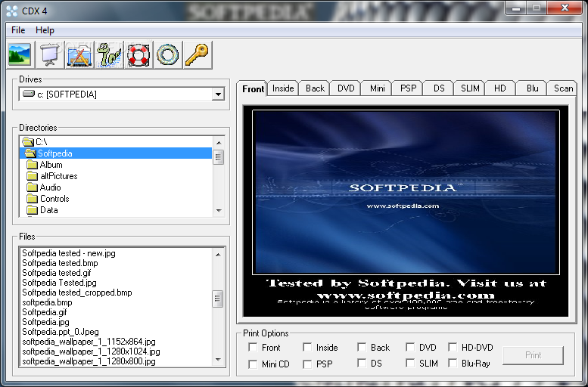The image size is (588, 387).
Task: Switch to the HD tab
Action: (x=500, y=88)
